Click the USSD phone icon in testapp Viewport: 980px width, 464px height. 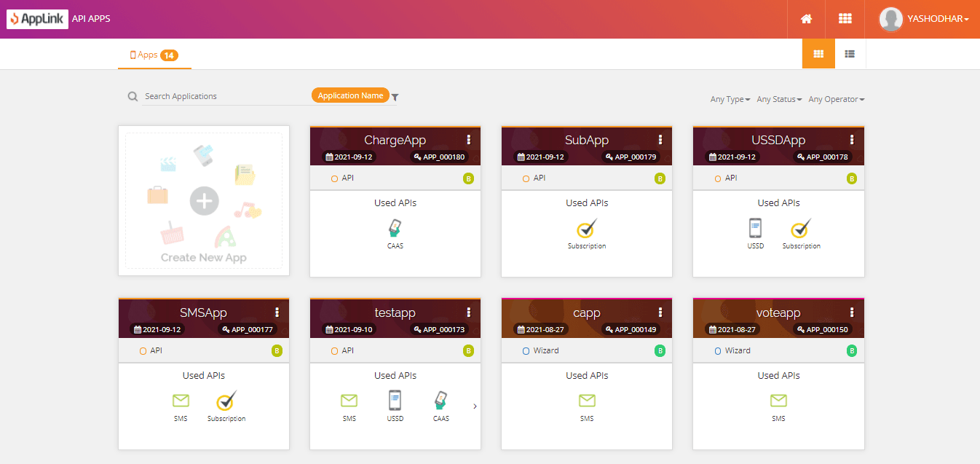pos(395,401)
